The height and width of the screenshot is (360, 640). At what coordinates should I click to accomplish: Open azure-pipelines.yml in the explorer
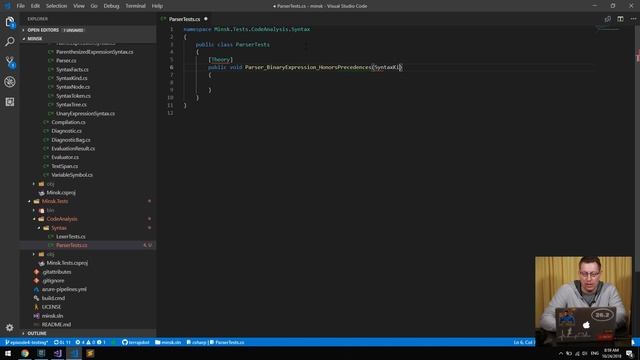[x=64, y=289]
